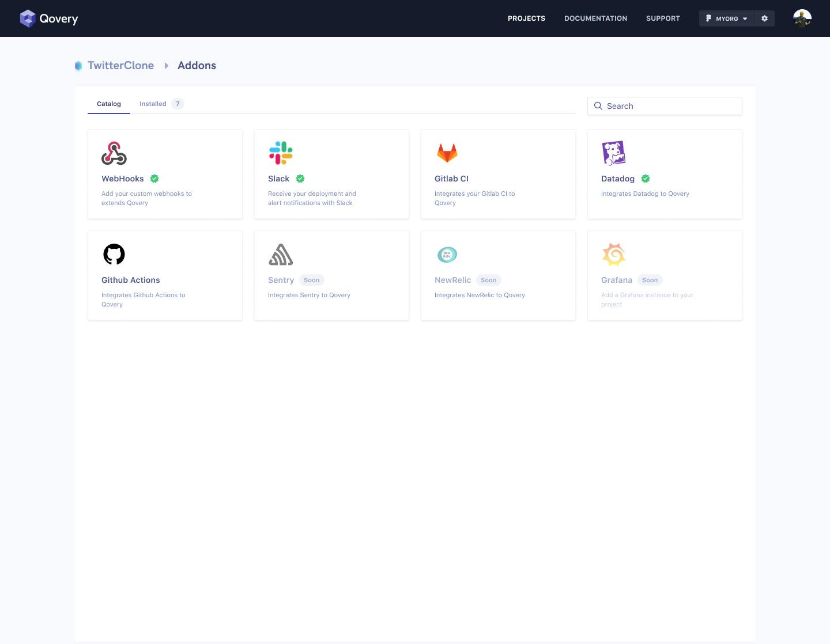The width and height of the screenshot is (830, 644).
Task: Click the Datadog green verified badge
Action: coord(646,179)
